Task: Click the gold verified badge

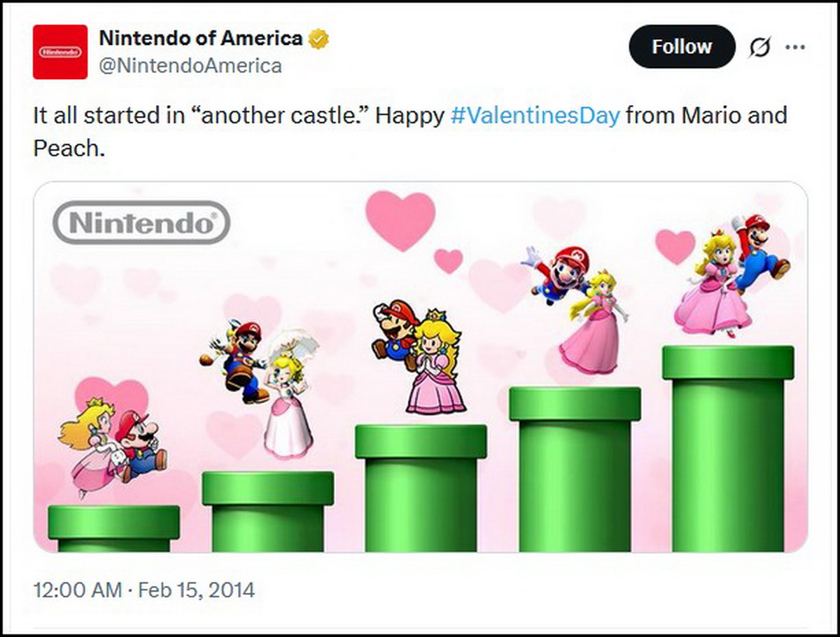Action: (319, 39)
